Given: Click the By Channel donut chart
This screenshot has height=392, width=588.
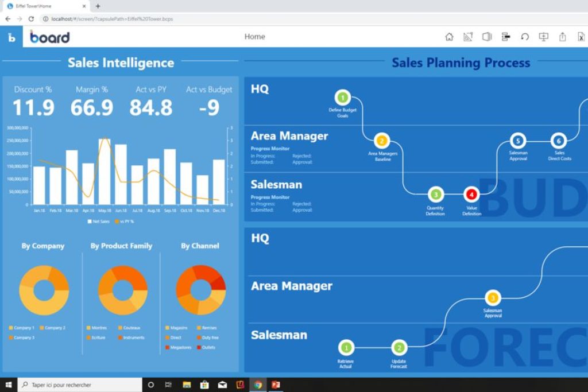Looking at the screenshot, I should pyautogui.click(x=200, y=290).
